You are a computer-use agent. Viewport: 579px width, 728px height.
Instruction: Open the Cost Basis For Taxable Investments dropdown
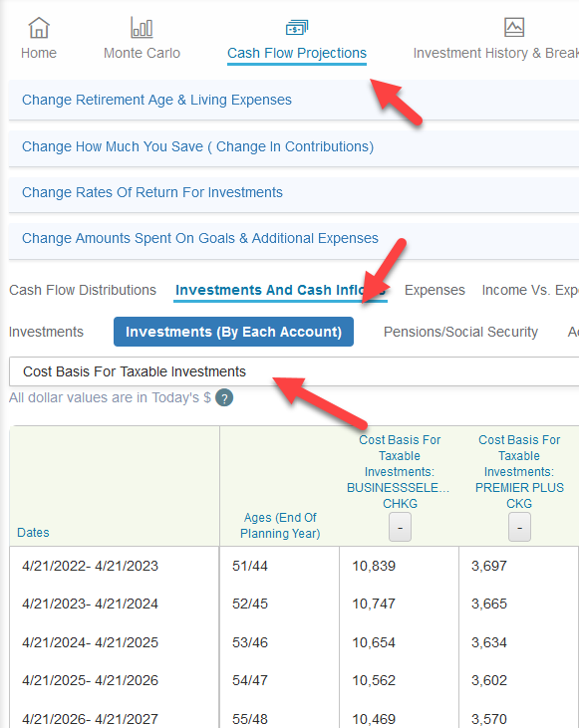point(294,371)
